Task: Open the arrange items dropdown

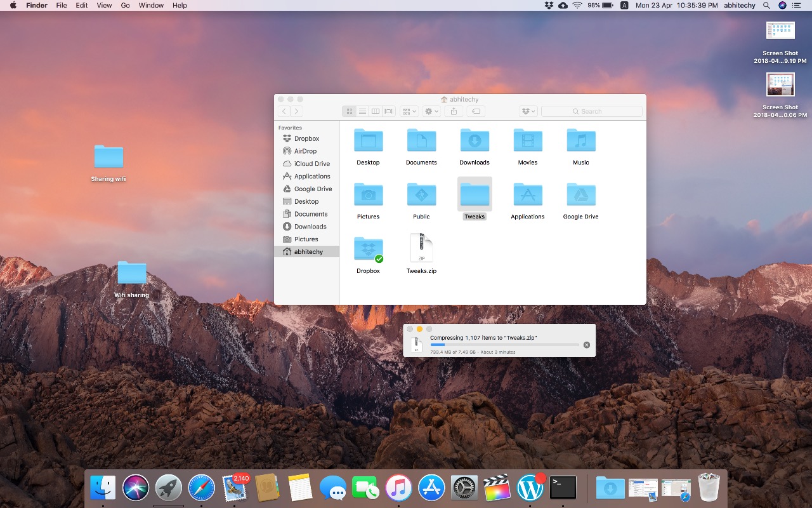Action: pyautogui.click(x=409, y=110)
